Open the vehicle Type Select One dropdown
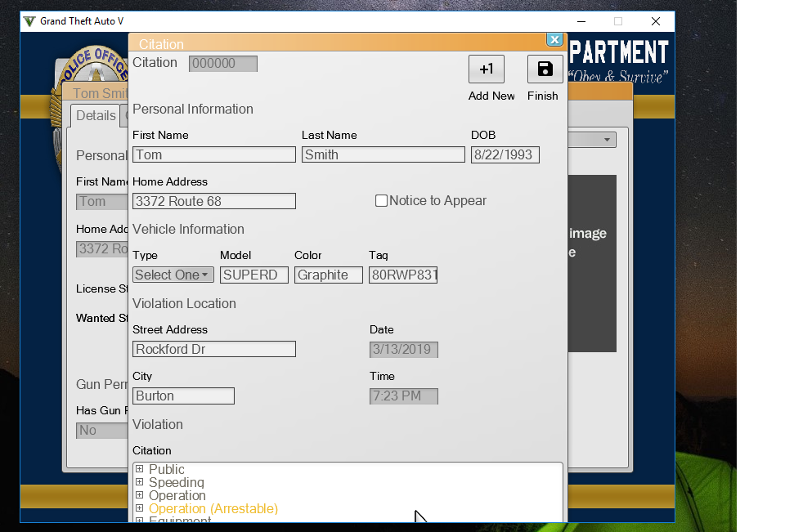The image size is (785, 532). 173,275
